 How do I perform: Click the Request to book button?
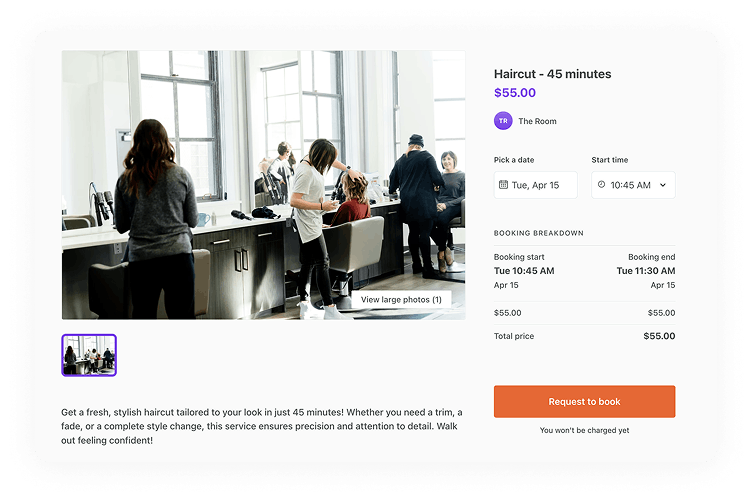(x=585, y=402)
